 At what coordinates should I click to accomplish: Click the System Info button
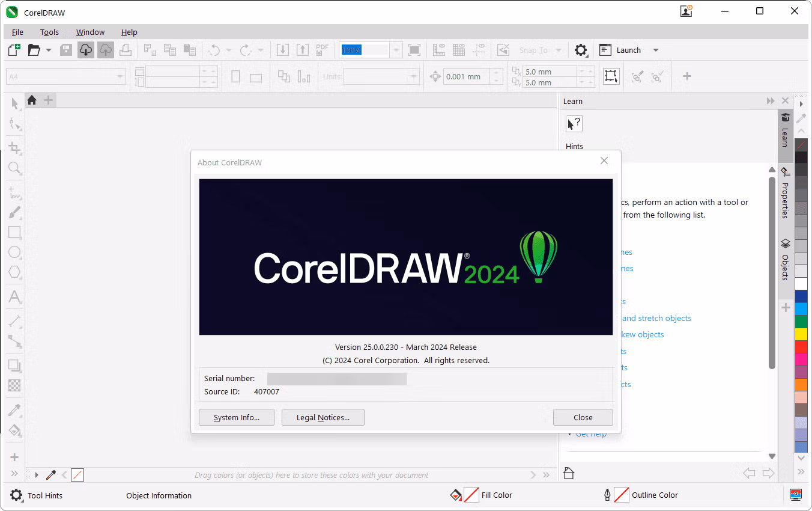[237, 417]
